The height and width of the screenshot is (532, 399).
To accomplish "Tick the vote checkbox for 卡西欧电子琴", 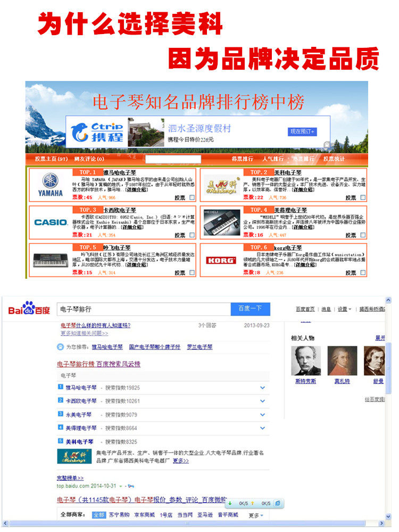I will 192,235.
